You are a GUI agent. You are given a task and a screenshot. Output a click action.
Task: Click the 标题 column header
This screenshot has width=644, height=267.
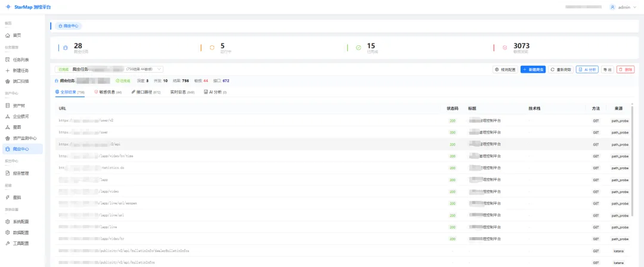point(472,108)
